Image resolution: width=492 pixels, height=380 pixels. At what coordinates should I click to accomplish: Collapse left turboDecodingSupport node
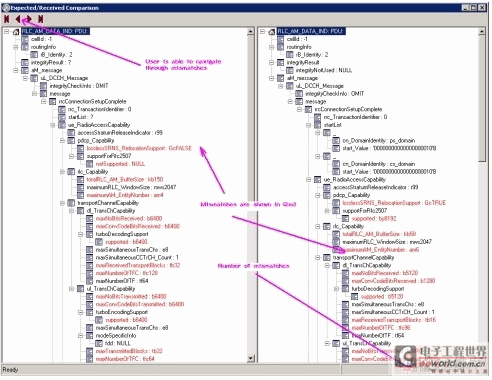[x=80, y=234]
